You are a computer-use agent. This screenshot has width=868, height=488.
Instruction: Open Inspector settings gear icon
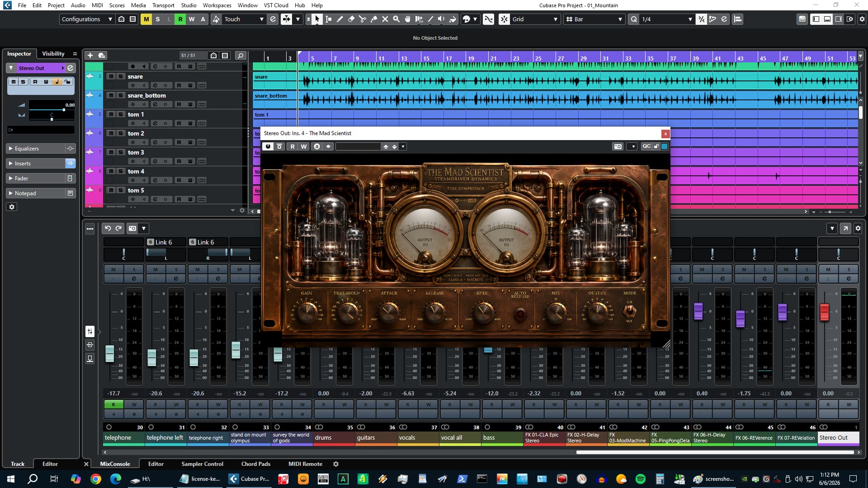[x=12, y=207]
